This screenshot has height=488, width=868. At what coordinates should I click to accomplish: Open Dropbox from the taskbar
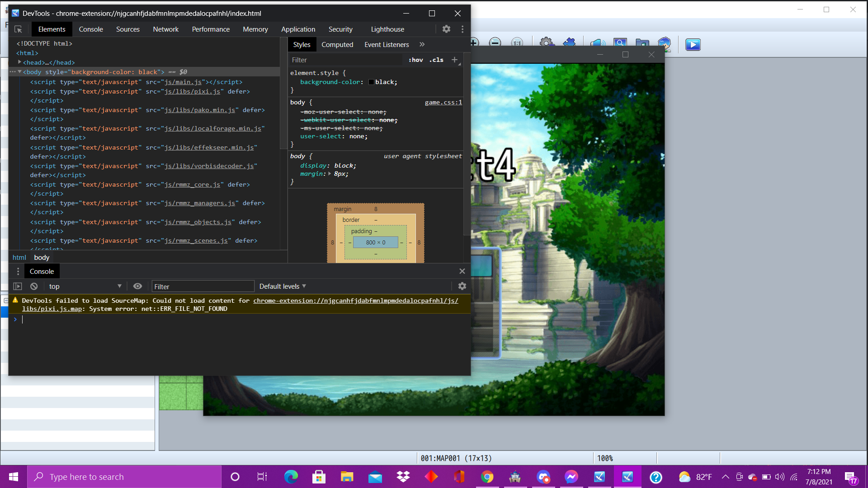tap(403, 477)
